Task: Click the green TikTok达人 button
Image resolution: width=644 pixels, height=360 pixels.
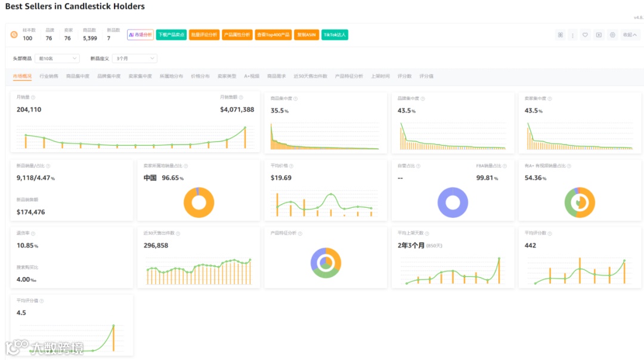Action: [335, 35]
